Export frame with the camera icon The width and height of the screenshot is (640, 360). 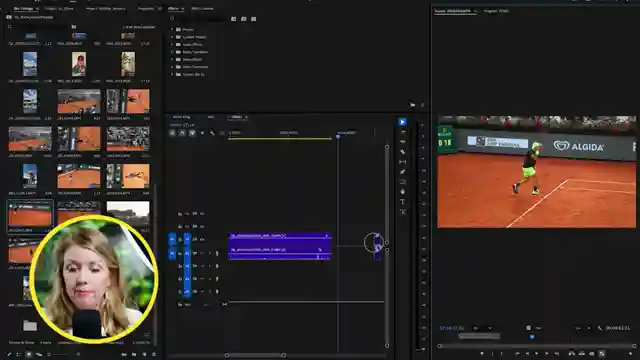point(592,353)
